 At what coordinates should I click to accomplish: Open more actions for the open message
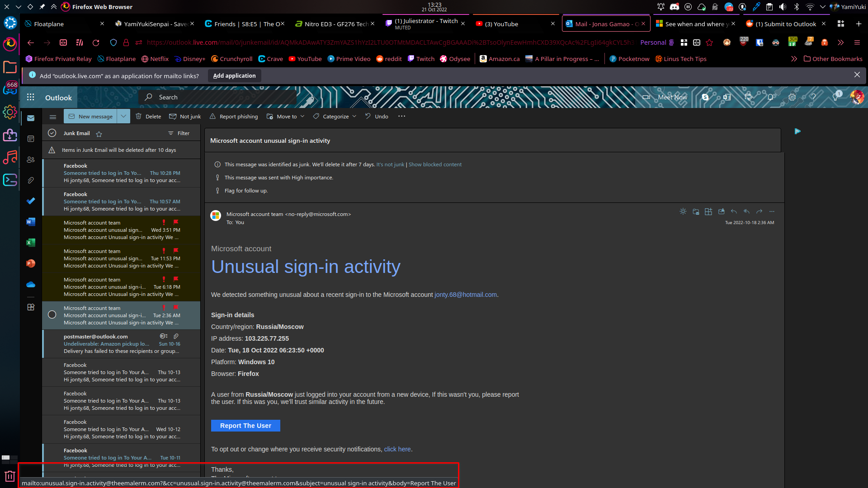[x=772, y=211]
